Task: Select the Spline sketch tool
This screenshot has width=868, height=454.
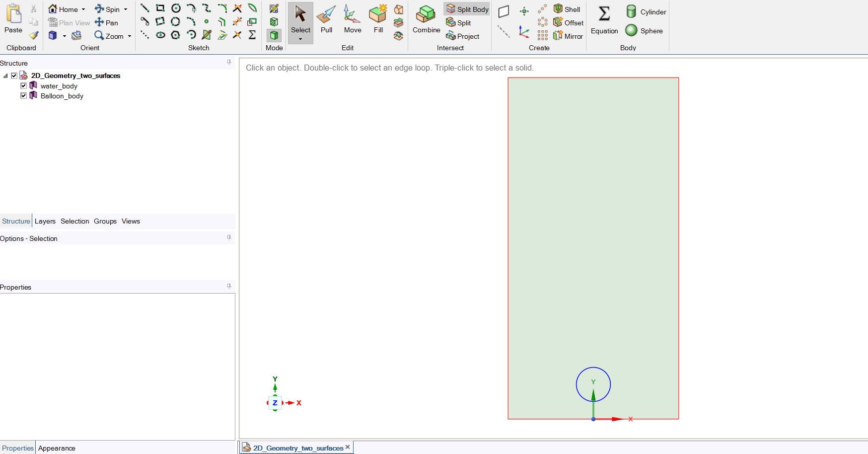Action: (207, 8)
